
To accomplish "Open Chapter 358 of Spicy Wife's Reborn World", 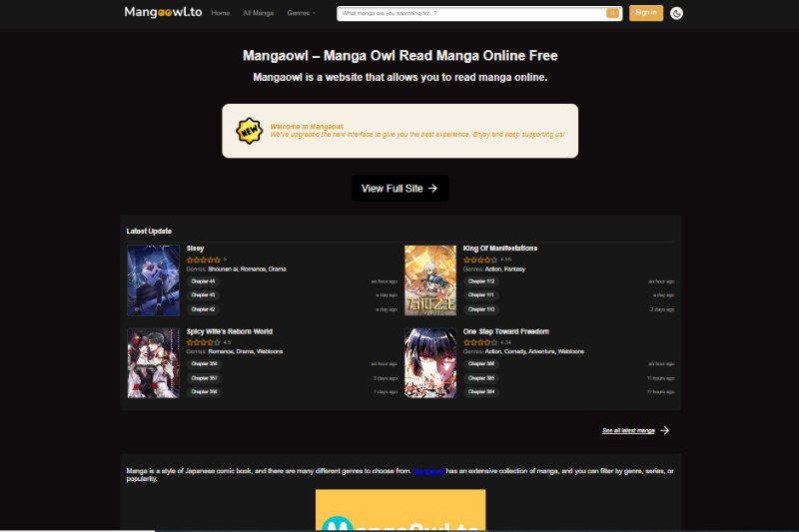I will pyautogui.click(x=204, y=364).
